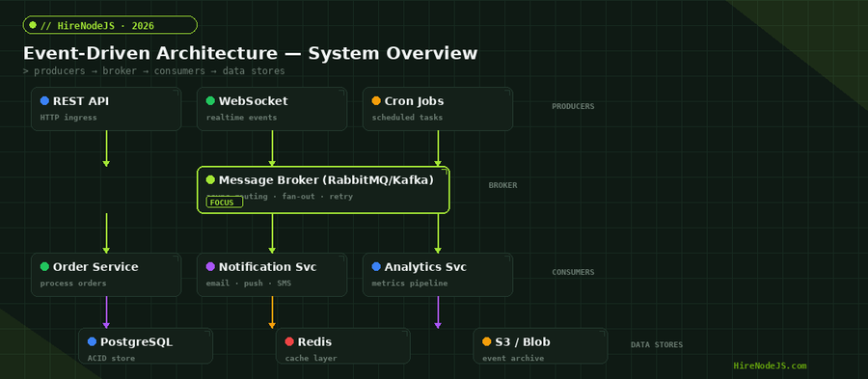Click the "Notification Svc" title
Viewport: 868px width, 379px height.
point(268,267)
